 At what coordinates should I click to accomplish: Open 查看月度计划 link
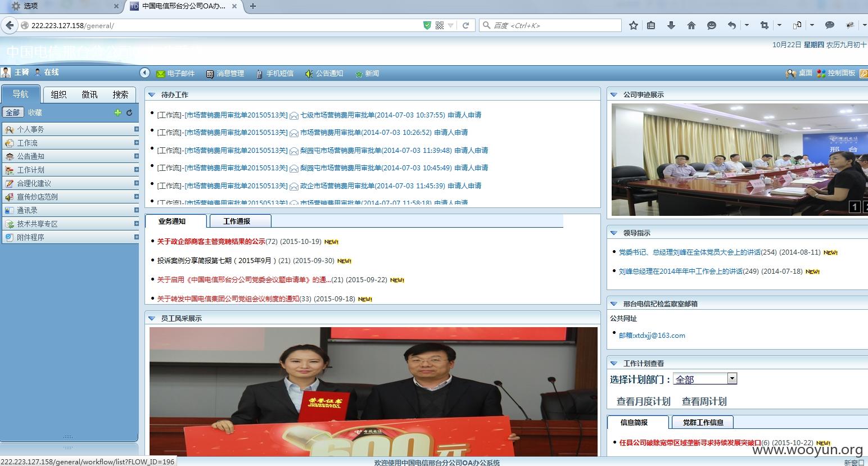(x=643, y=401)
